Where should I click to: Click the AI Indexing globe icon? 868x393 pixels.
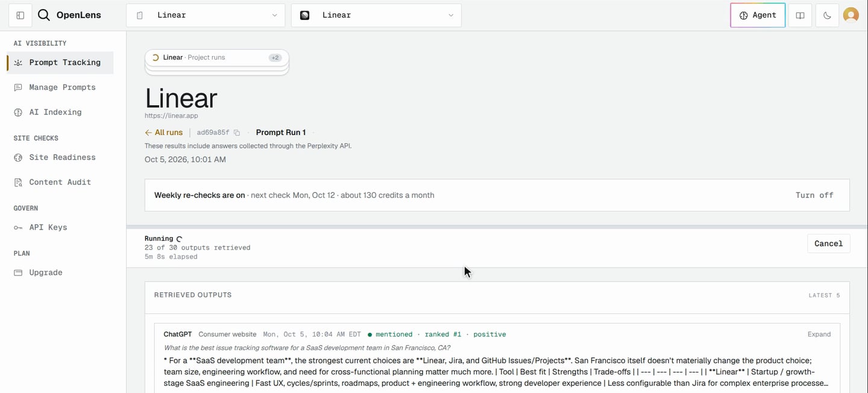(18, 112)
